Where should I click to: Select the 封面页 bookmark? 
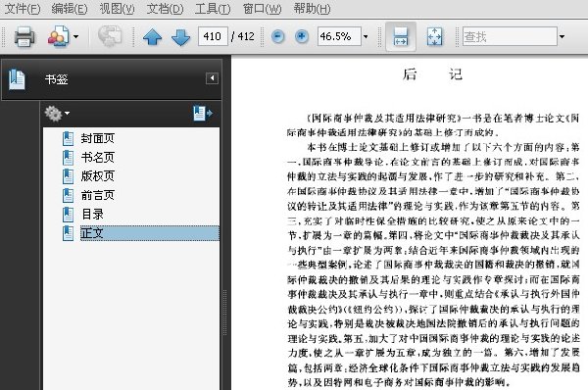tap(97, 138)
